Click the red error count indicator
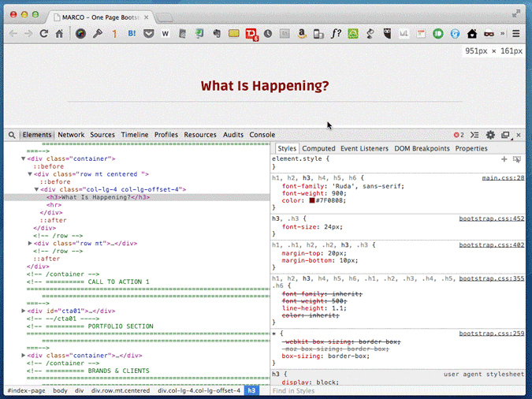The height and width of the screenshot is (399, 532). 459,135
